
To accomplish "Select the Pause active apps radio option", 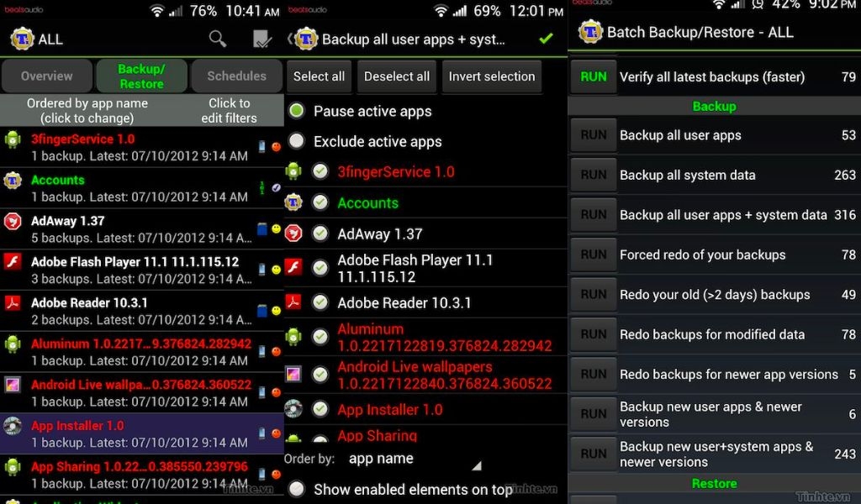I will tap(297, 111).
